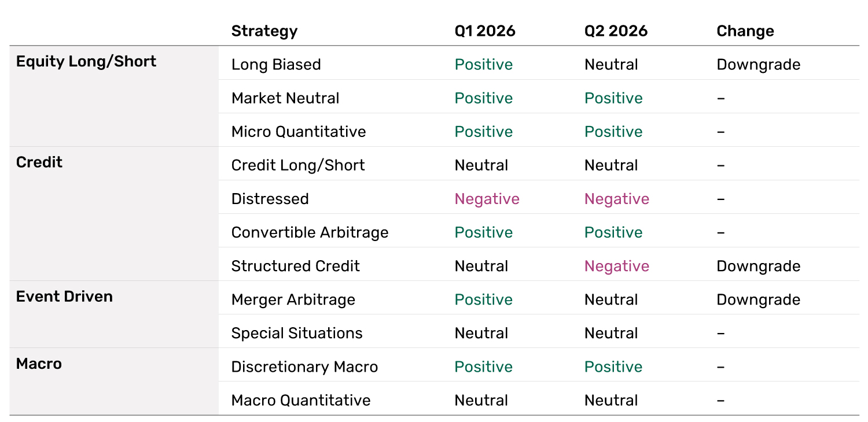The height and width of the screenshot is (422, 868).
Task: Click the Change column header
Action: pos(745,31)
